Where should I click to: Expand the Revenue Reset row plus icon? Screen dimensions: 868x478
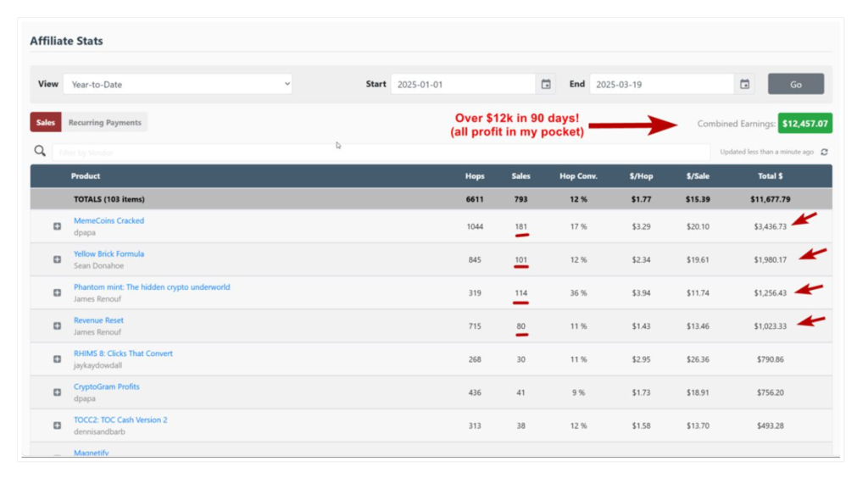(57, 325)
